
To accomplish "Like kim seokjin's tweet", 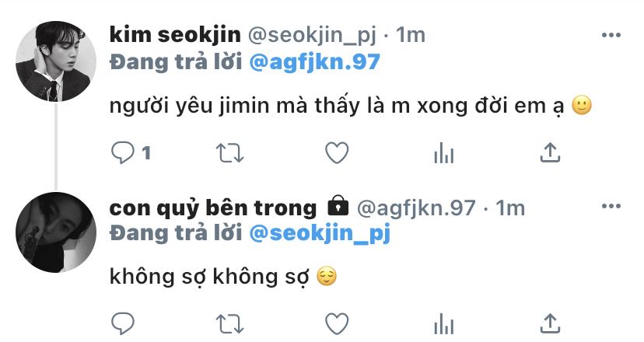I will coord(337,152).
